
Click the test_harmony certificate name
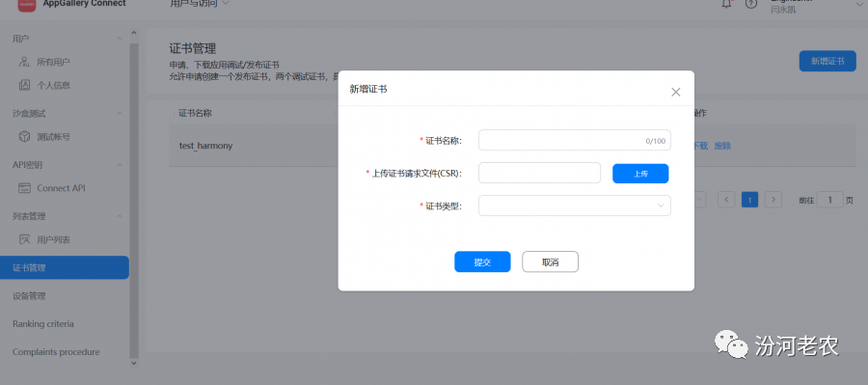(x=205, y=146)
